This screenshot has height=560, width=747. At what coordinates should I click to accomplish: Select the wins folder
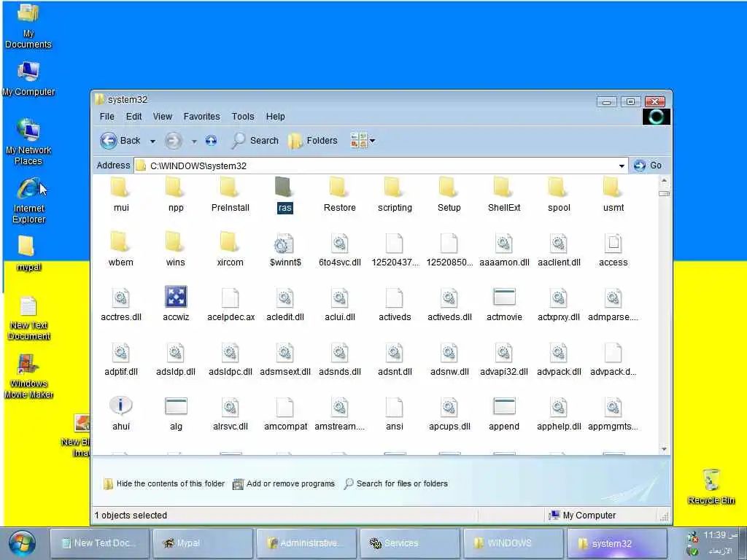pyautogui.click(x=176, y=249)
